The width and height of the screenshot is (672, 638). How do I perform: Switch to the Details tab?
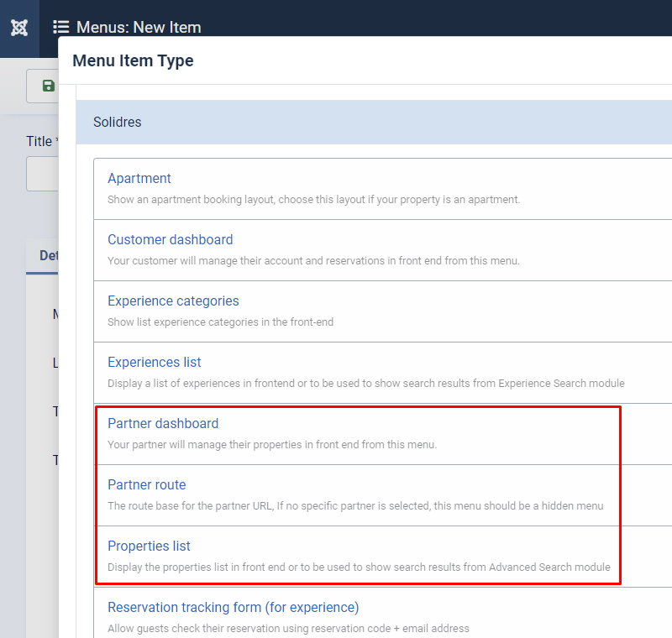(x=48, y=256)
